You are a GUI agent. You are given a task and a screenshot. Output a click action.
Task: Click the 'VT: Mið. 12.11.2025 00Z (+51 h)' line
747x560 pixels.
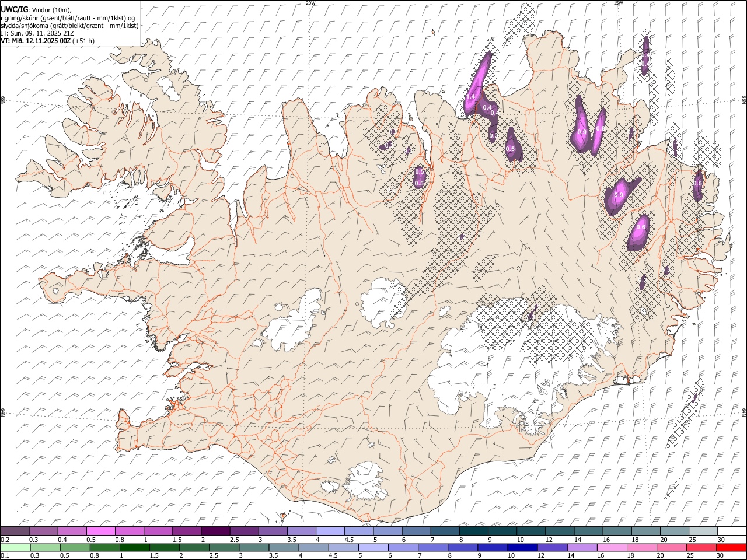48,41
